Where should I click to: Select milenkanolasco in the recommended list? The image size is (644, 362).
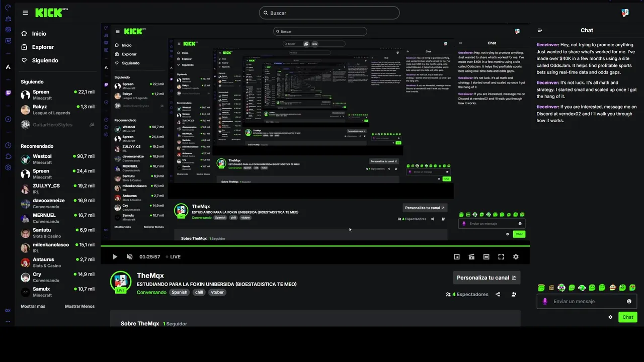[57, 247]
